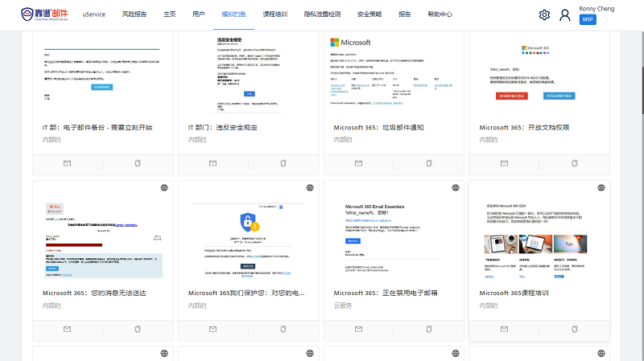Click title IT 部门：违反安全规定
The width and height of the screenshot is (644, 361).
[x=223, y=128]
